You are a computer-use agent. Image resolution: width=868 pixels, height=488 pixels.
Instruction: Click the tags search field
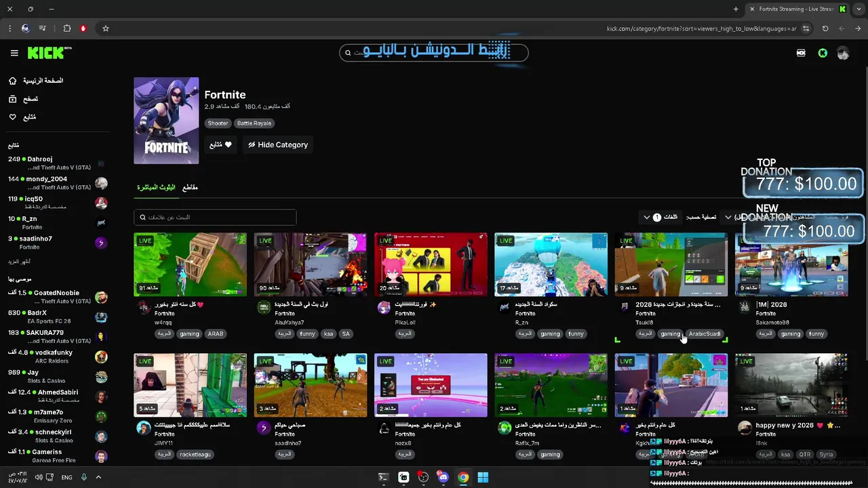(215, 218)
